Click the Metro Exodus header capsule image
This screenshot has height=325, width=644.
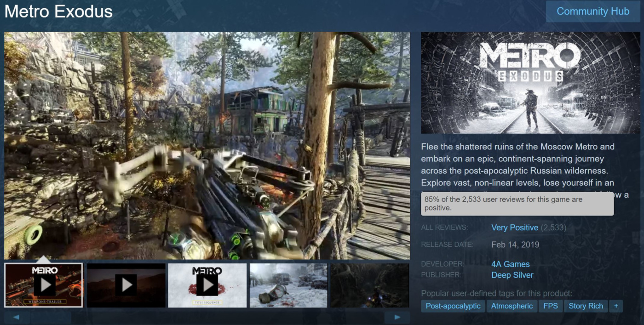[530, 83]
